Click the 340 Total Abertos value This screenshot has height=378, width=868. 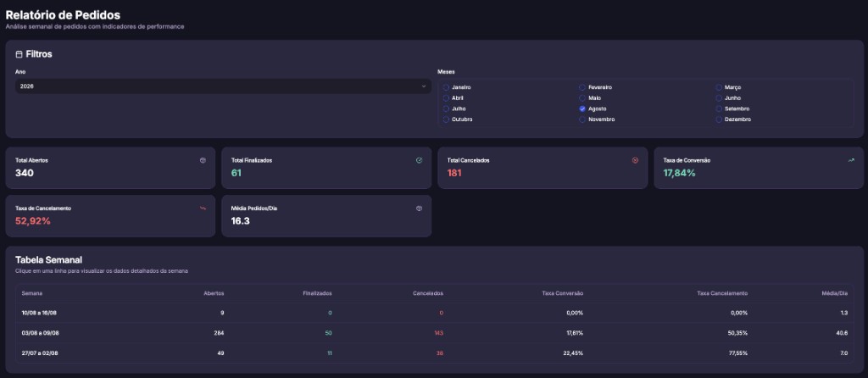(25, 173)
